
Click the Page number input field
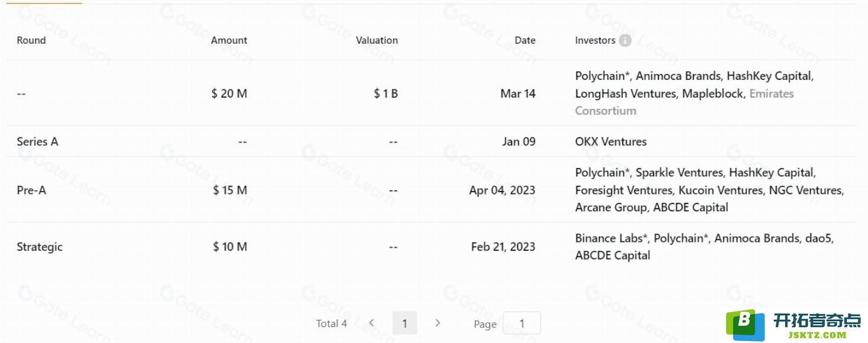point(522,323)
